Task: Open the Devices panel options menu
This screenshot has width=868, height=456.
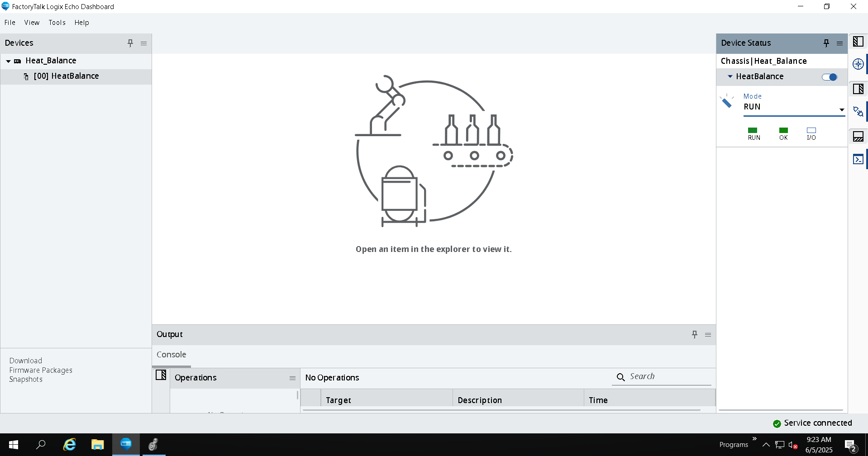Action: 144,43
